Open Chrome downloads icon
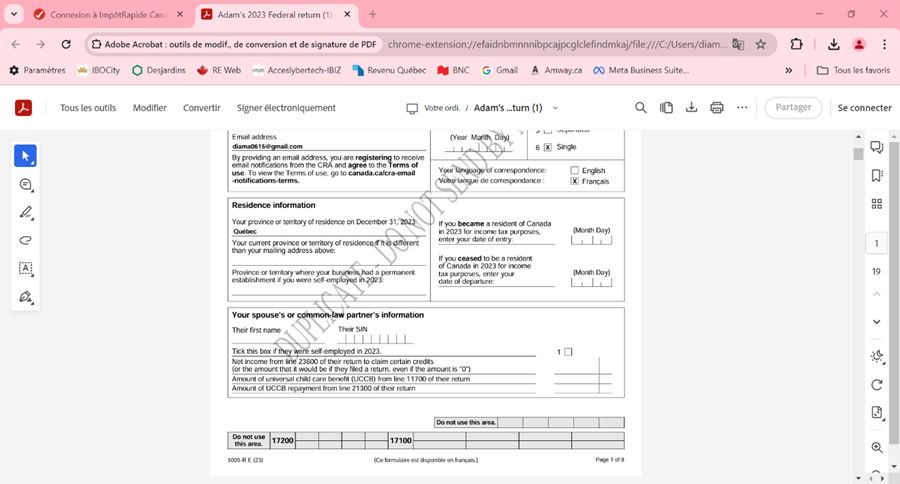This screenshot has height=484, width=900. pyautogui.click(x=833, y=44)
